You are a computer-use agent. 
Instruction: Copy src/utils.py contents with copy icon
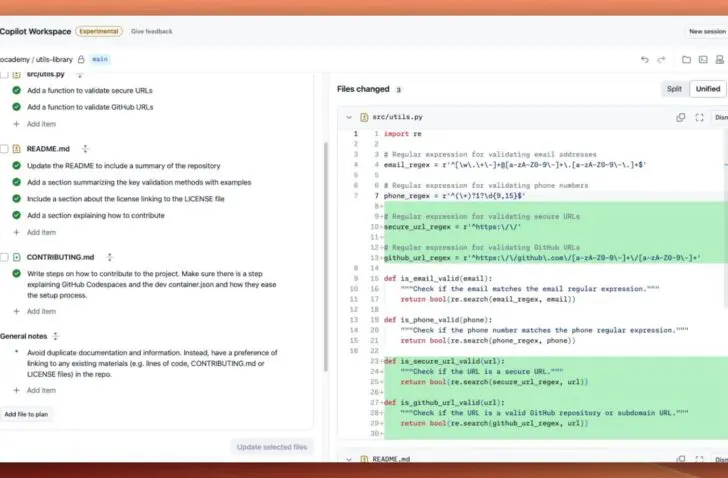[x=681, y=117]
